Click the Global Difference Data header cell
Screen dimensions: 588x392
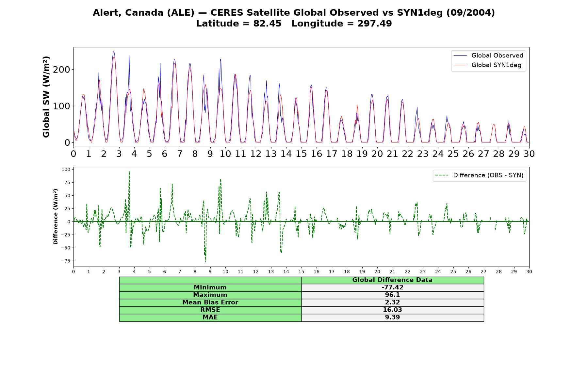click(393, 280)
